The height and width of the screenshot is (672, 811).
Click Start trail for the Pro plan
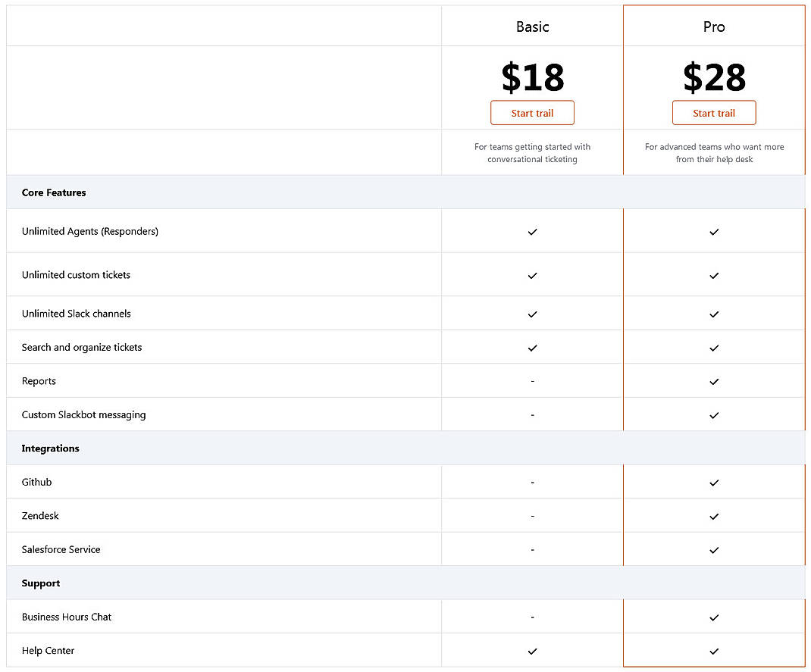pyautogui.click(x=713, y=112)
